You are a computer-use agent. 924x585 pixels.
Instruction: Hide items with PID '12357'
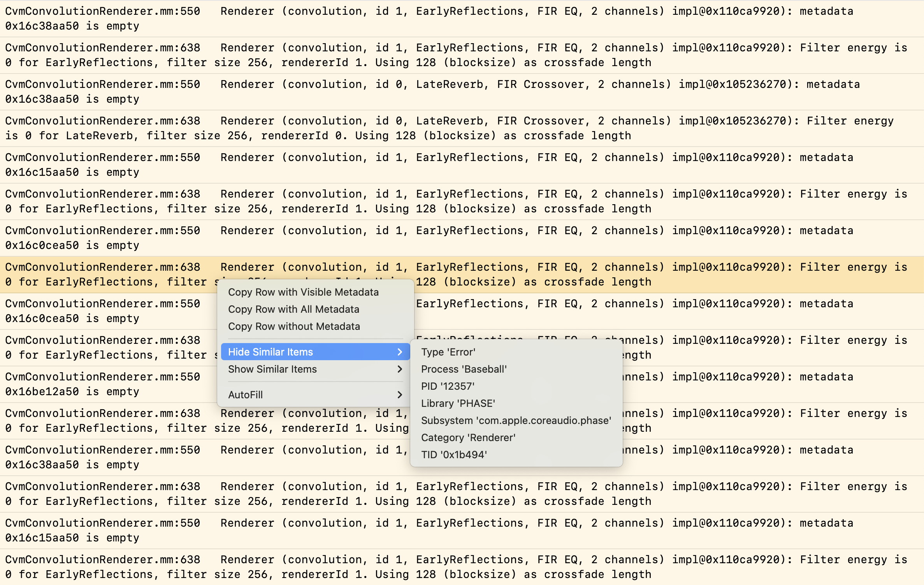[448, 386]
